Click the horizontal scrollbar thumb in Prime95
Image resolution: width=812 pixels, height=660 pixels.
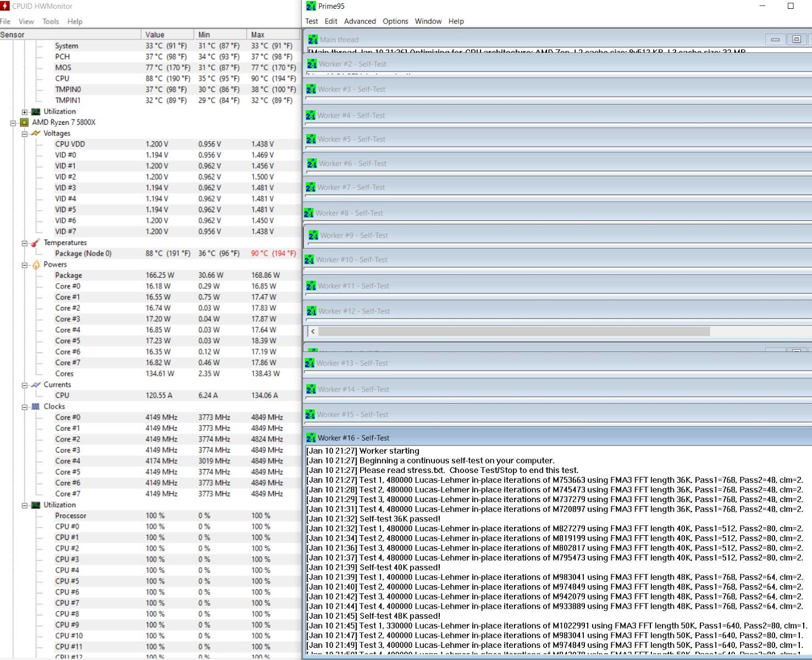click(x=514, y=332)
